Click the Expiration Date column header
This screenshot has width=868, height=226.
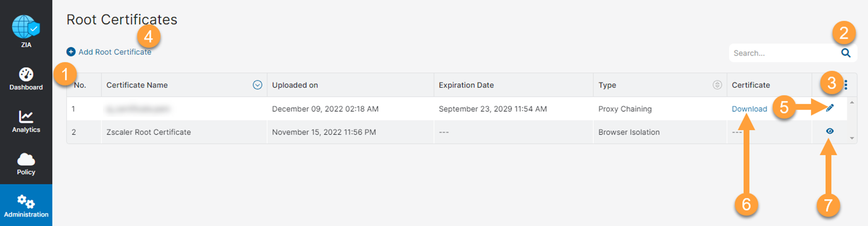[x=466, y=85]
